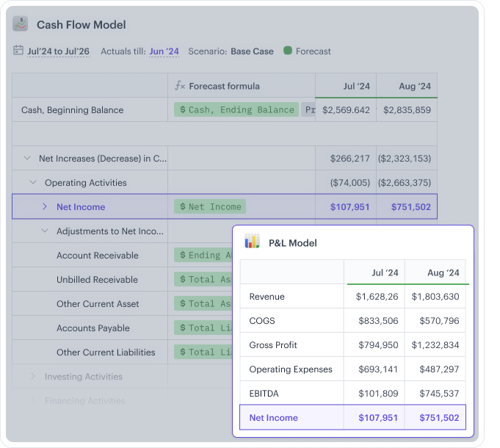Open the calendar date range icon
Image resolution: width=500 pixels, height=448 pixels.
tap(18, 51)
